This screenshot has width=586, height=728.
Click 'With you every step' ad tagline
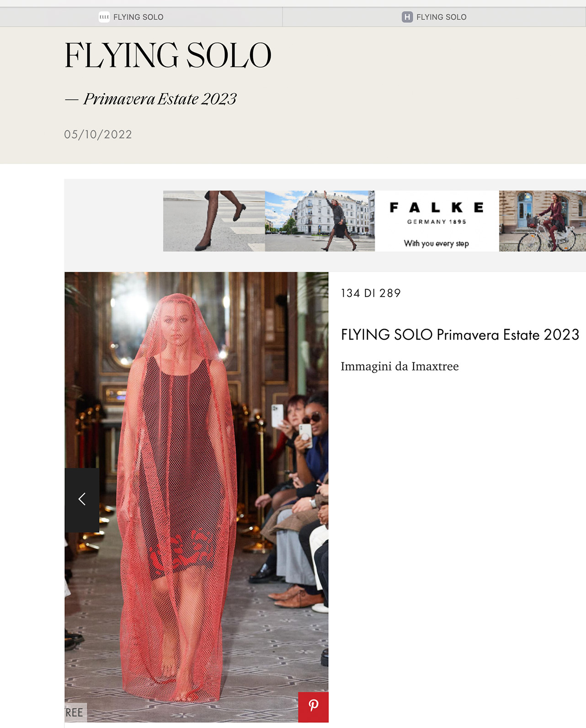(437, 244)
